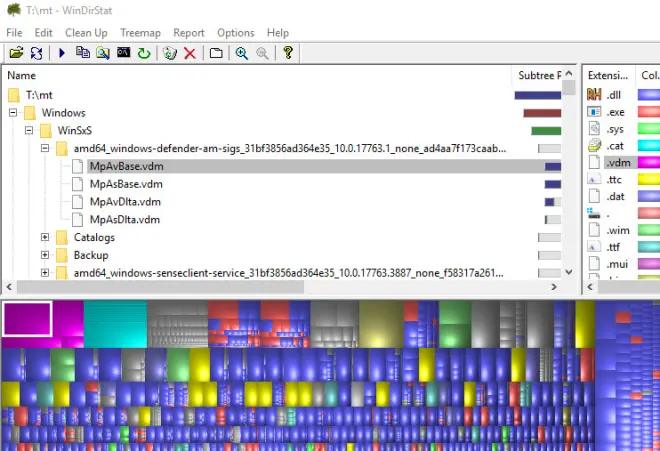Click the red X delete icon
This screenshot has width=660, height=451.
point(190,53)
